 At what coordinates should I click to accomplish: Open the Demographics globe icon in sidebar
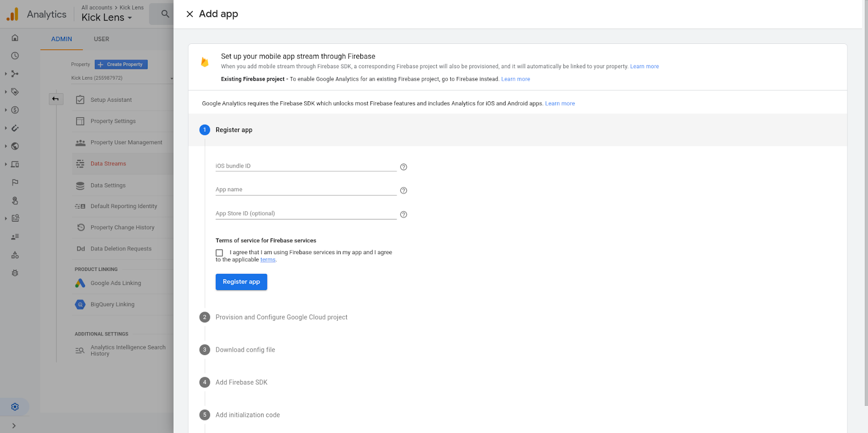pyautogui.click(x=15, y=146)
